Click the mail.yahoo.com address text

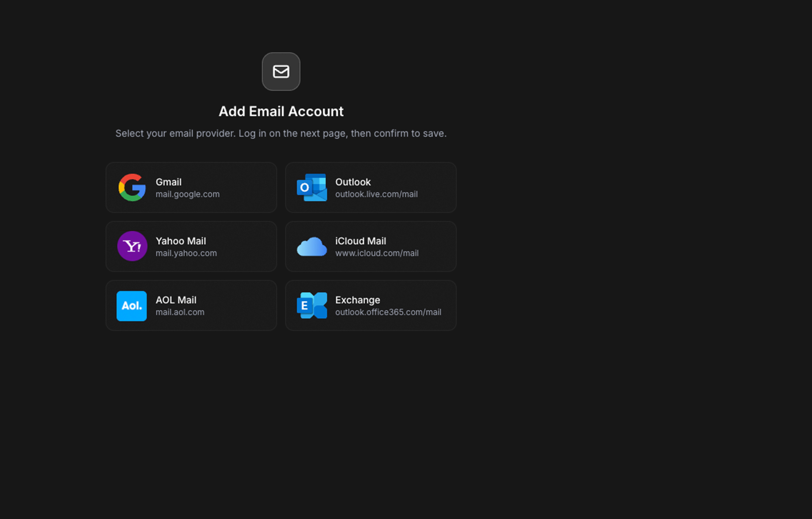click(x=186, y=253)
